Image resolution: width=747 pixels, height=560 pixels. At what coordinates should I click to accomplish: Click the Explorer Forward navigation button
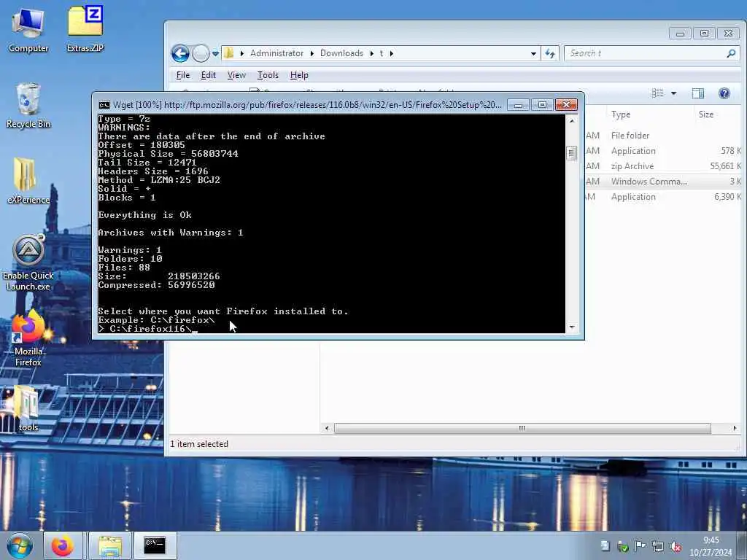201,53
